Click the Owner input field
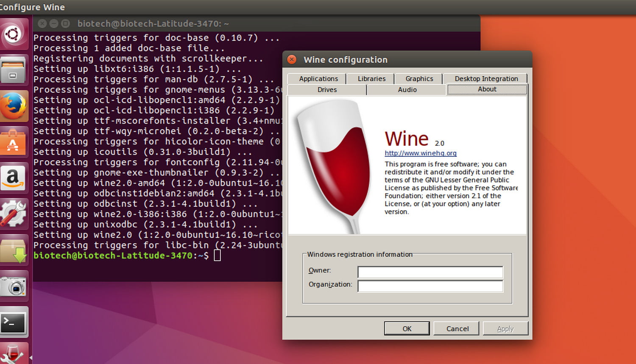 (x=430, y=272)
